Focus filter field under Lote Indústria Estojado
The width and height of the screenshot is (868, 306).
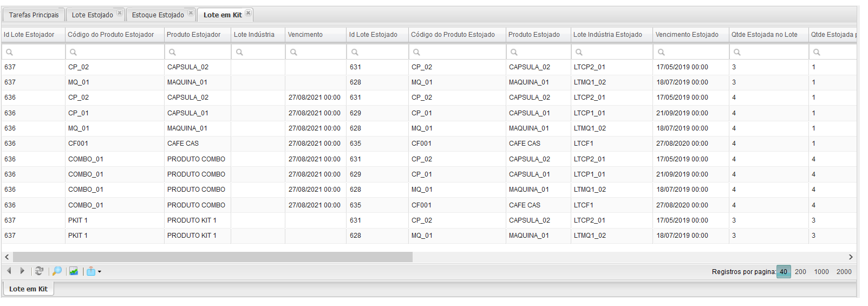[x=612, y=52]
